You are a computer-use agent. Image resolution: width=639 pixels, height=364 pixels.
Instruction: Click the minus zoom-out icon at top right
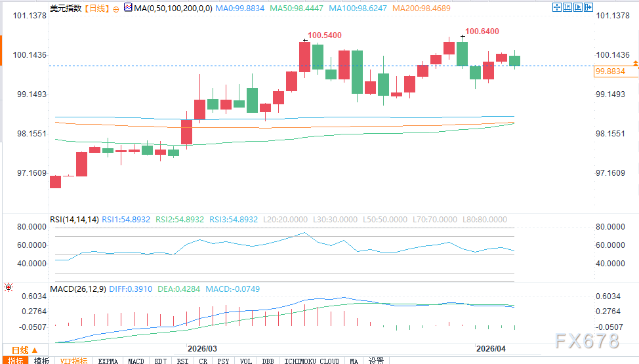(568, 7)
